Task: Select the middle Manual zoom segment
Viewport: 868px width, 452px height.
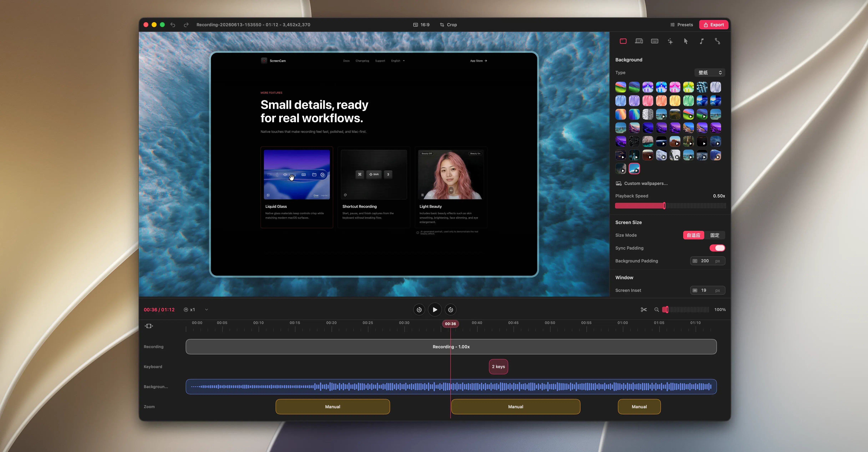Action: (x=516, y=407)
